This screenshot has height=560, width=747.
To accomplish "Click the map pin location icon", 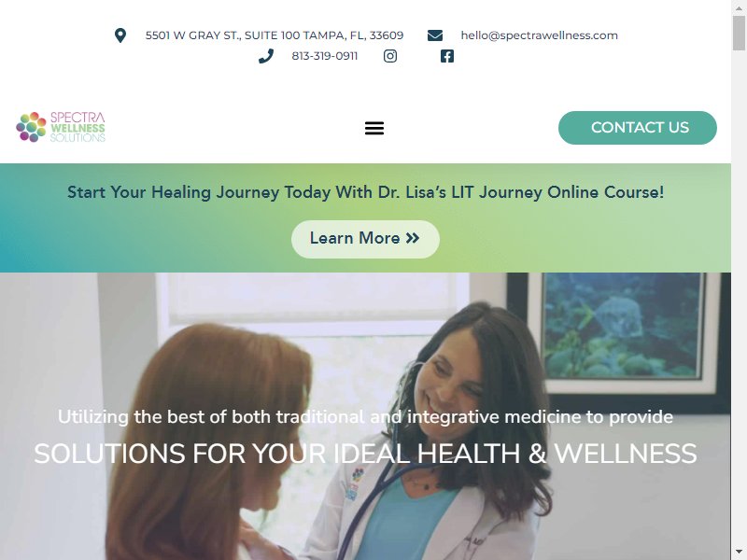I will [120, 35].
